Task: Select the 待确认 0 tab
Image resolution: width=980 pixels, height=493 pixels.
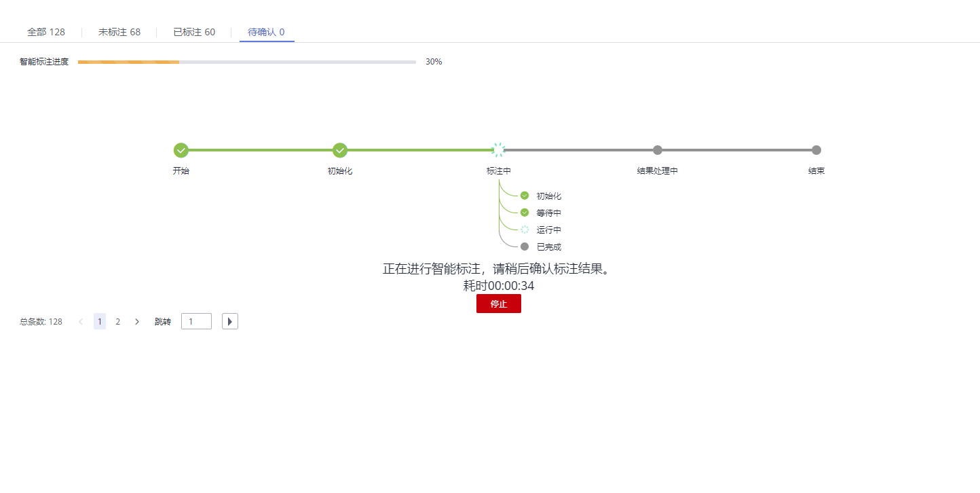Action: pos(266,32)
